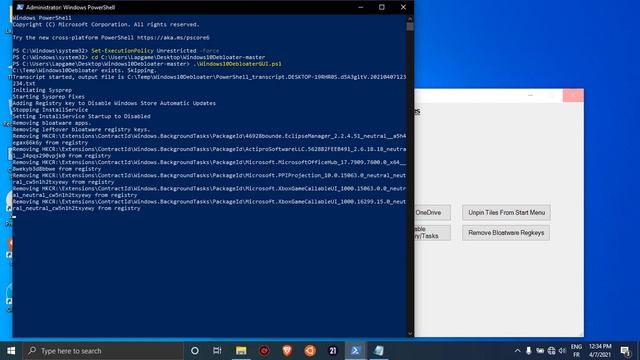640x360 pixels.
Task: Click the line 'Removing bloatware apps.'
Action: [x=52, y=123]
